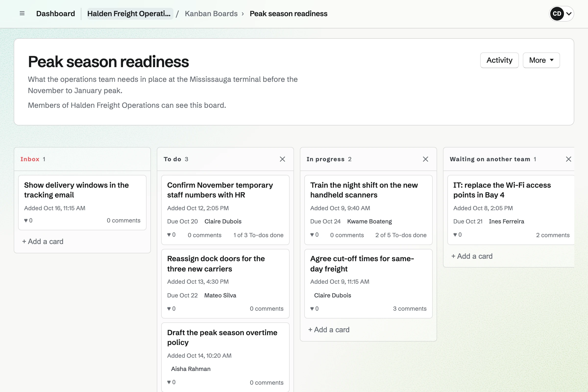
Task: Go to Dashboard
Action: point(56,13)
